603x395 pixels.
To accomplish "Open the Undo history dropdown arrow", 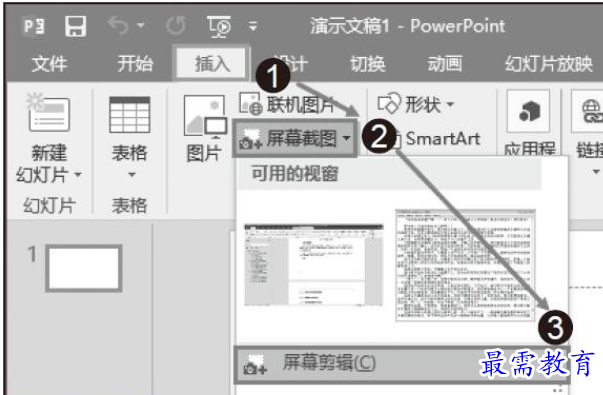I will (x=141, y=26).
